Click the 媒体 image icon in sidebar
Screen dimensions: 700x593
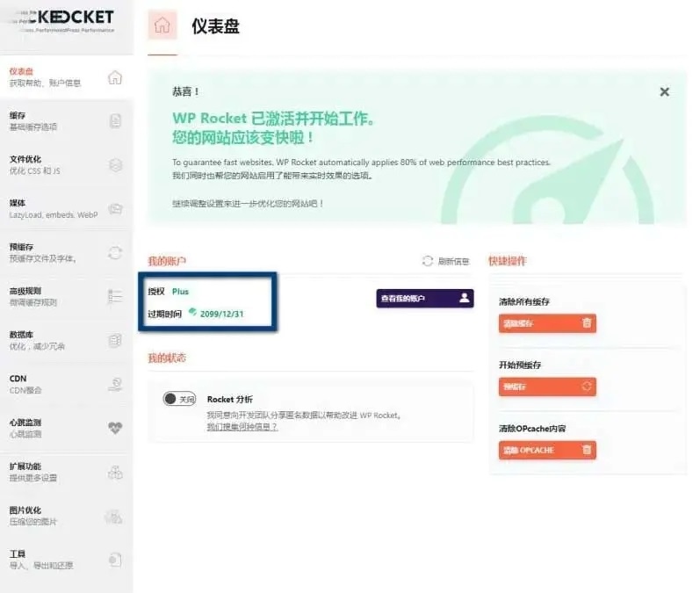coord(115,209)
